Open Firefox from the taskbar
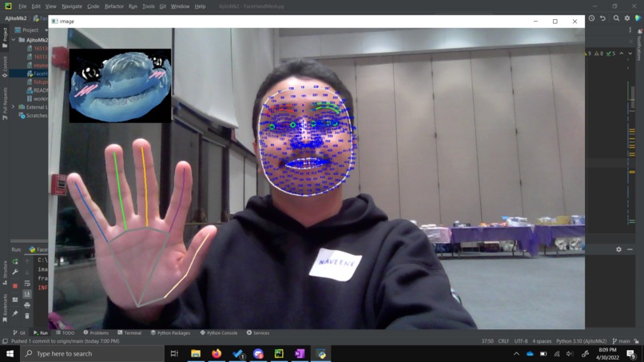Viewport: 644px width, 362px height. pos(217,353)
